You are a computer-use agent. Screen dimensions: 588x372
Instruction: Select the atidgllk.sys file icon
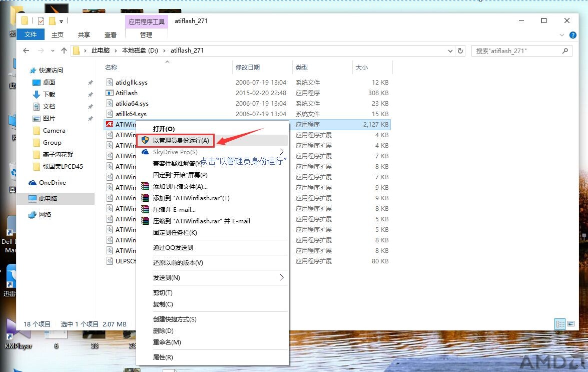pyautogui.click(x=110, y=82)
